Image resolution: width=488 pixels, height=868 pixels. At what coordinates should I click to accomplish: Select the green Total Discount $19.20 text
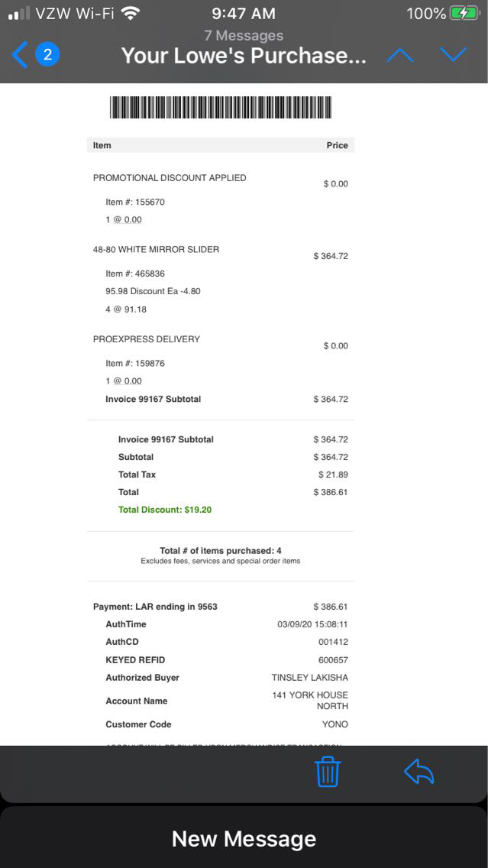(x=165, y=510)
